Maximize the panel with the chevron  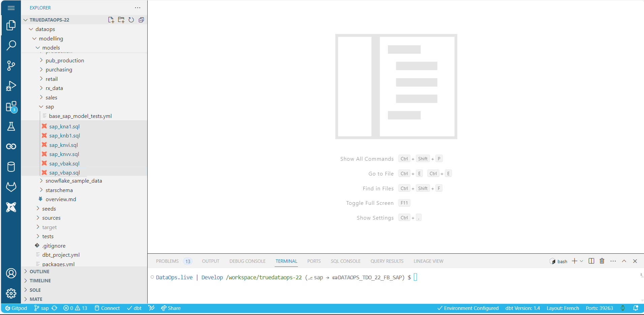pos(624,261)
